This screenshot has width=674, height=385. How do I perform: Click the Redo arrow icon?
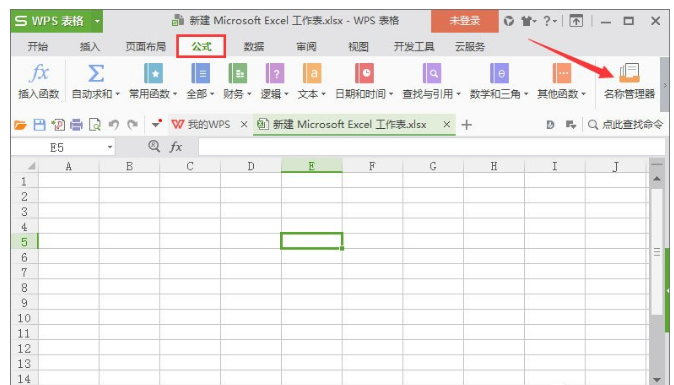132,125
